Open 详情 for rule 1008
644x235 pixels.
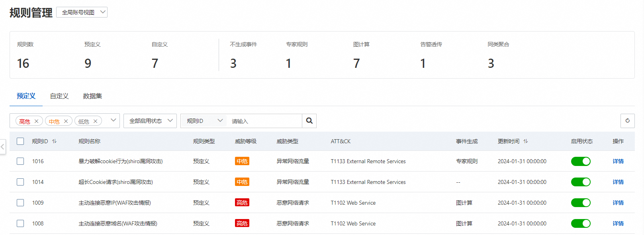click(x=618, y=223)
